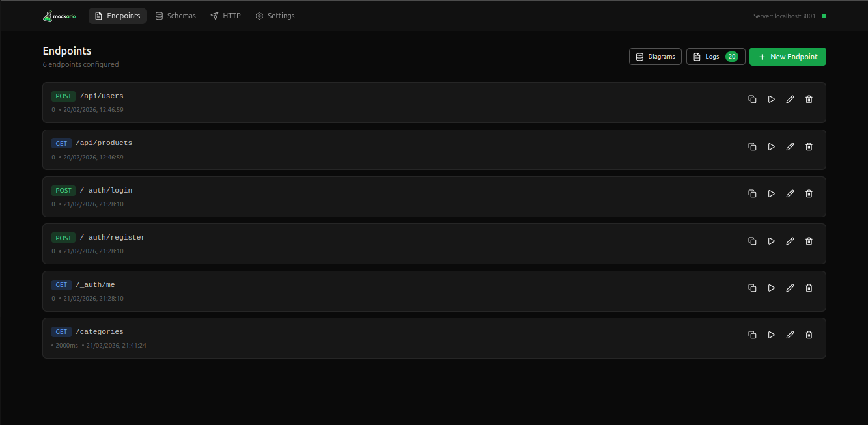Open the Schemas tab
This screenshot has width=868, height=425.
tap(176, 16)
